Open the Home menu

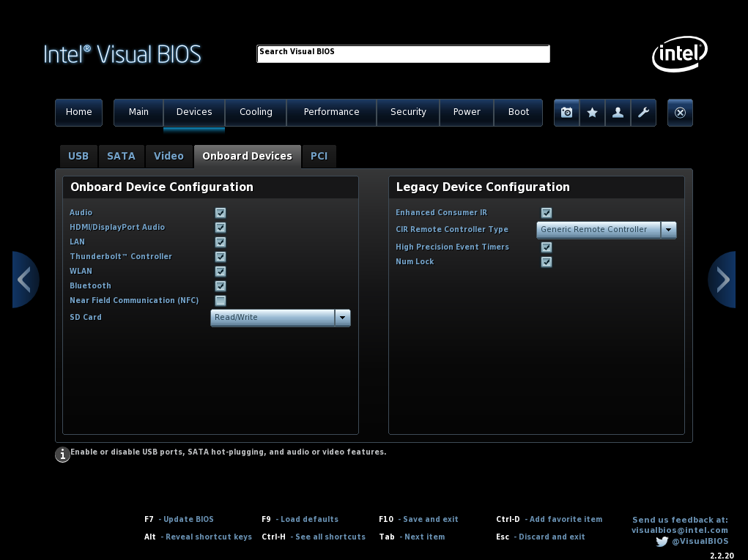[x=78, y=113]
